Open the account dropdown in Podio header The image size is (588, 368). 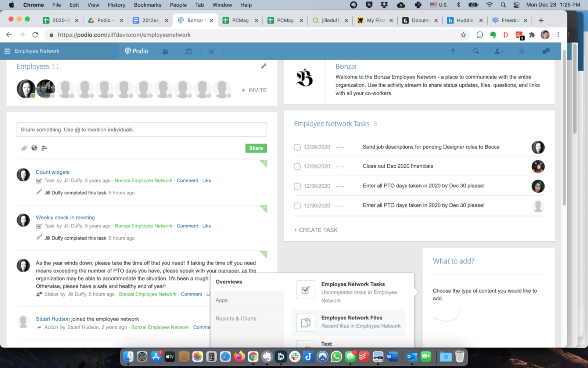[x=498, y=52]
